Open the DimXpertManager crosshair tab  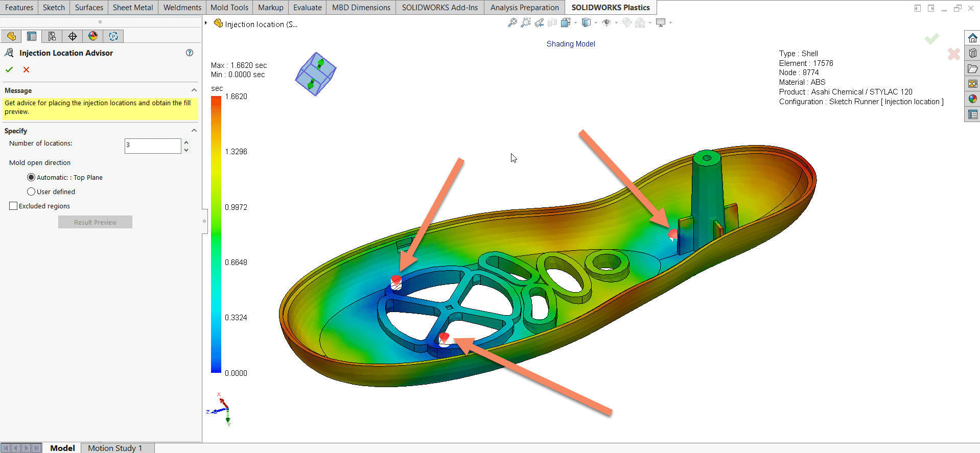[x=73, y=36]
